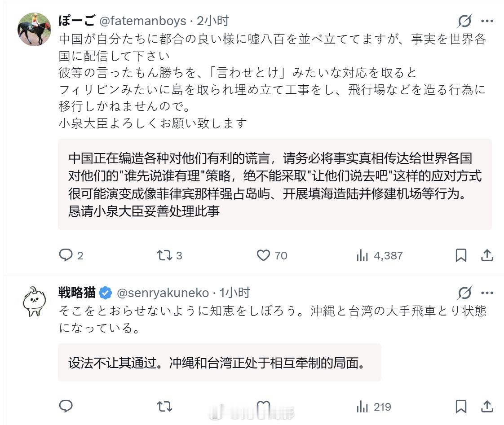Viewport: 504px width, 425px height.
Task: Click the 戦略猫 verified badge
Action: coord(105,293)
